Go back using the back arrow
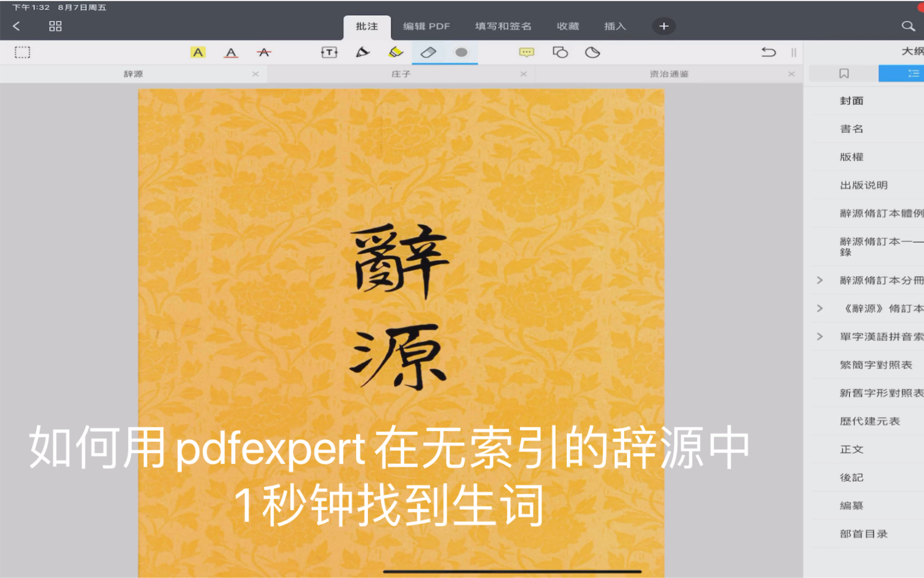Screen dimensions: 924x578 [16, 26]
